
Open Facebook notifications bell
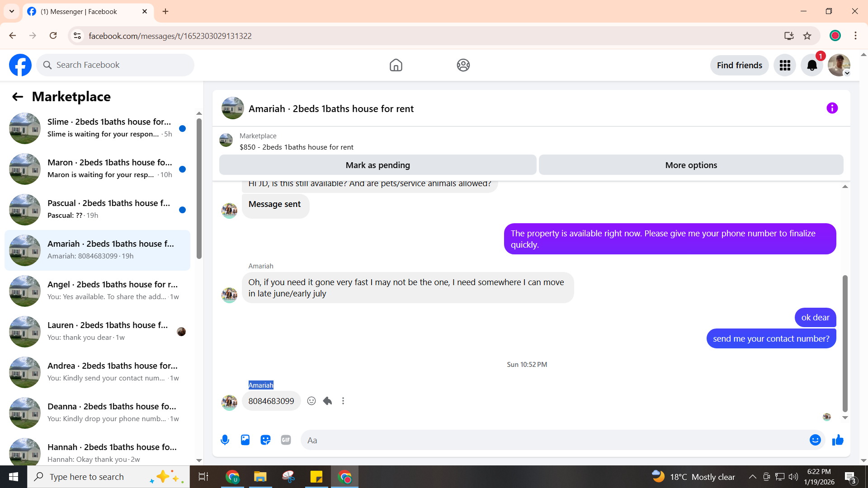(812, 66)
